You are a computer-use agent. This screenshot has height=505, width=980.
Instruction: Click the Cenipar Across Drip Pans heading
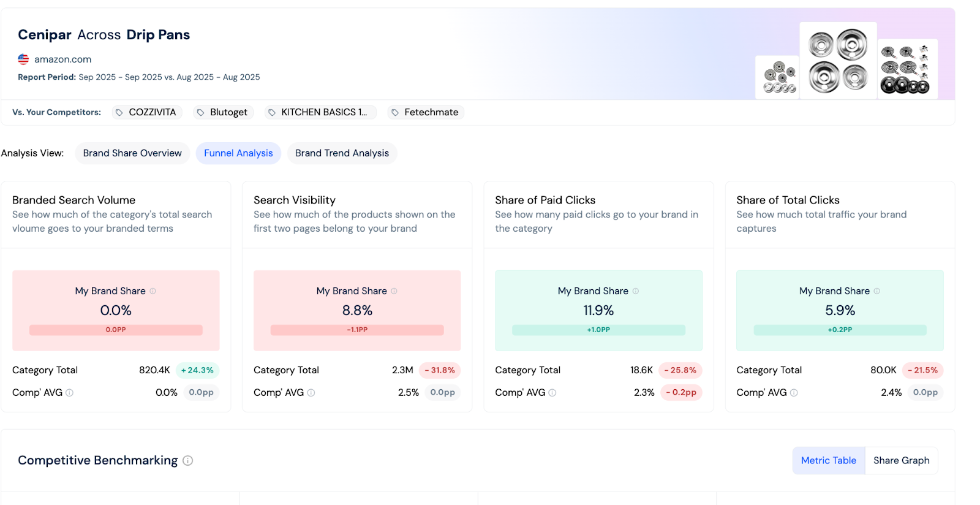click(x=104, y=35)
